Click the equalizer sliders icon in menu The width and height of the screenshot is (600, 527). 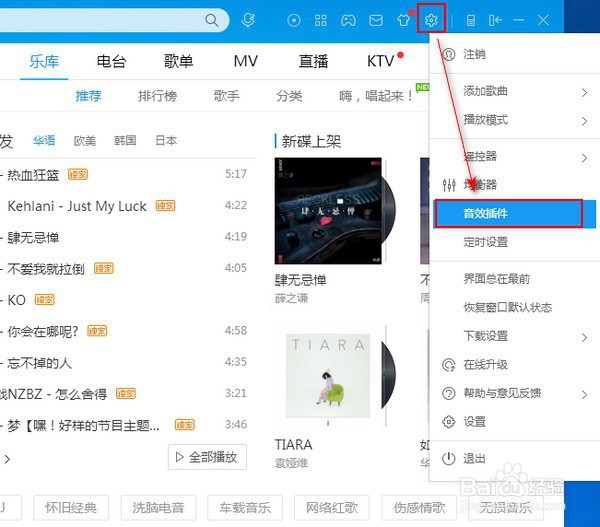pos(449,185)
